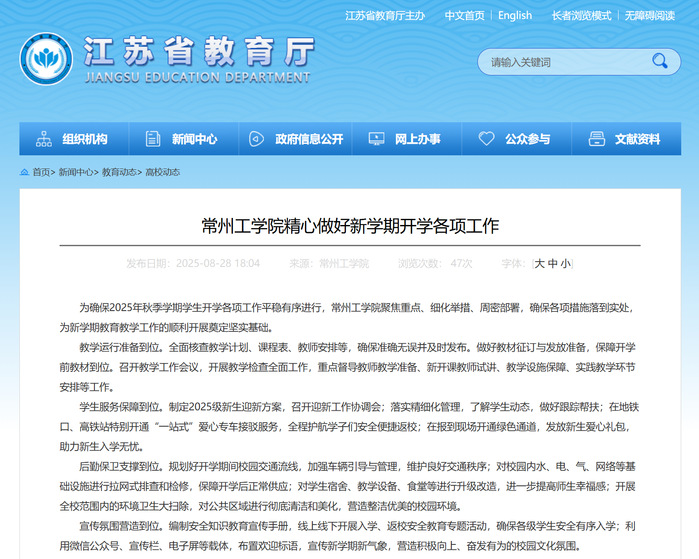Image resolution: width=699 pixels, height=559 pixels.
Task: Click the 新闻中心 newspaper icon
Action: click(152, 139)
